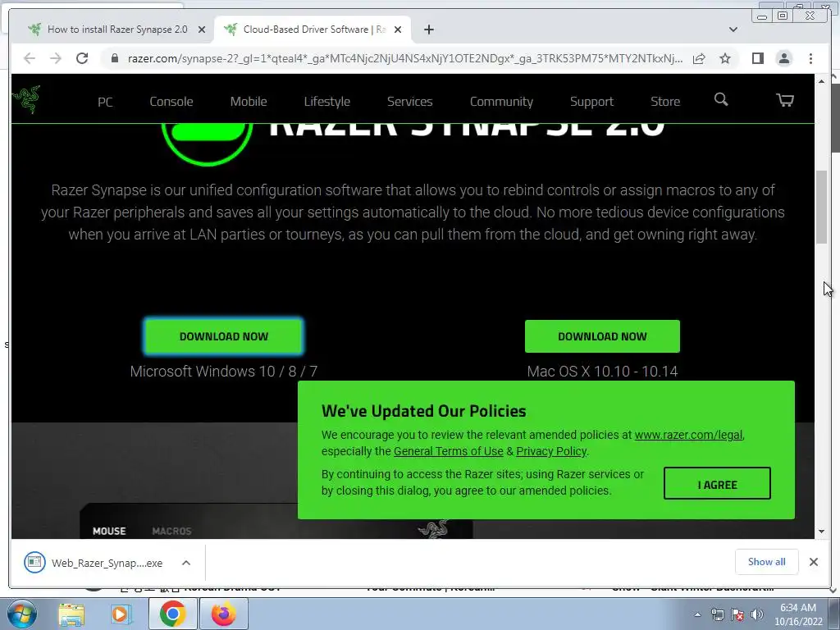This screenshot has height=630, width=840.
Task: Select the MOUSE tab in Synapse preview
Action: coord(109,531)
